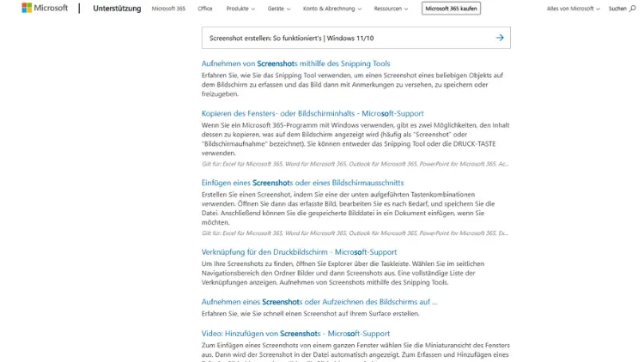Click the 'Gilt für' line ending with 'Ac...'
644x362 pixels.
pos(355,164)
